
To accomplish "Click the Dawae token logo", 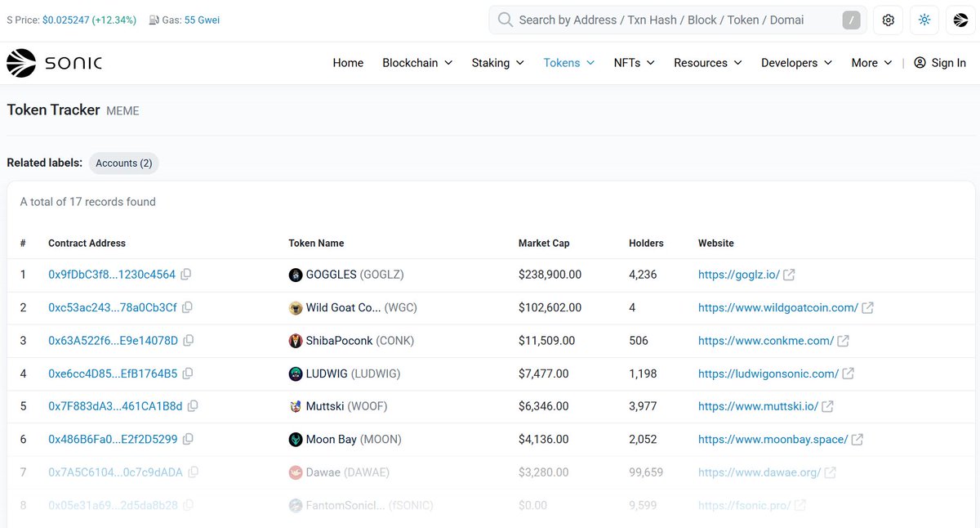I will [296, 472].
